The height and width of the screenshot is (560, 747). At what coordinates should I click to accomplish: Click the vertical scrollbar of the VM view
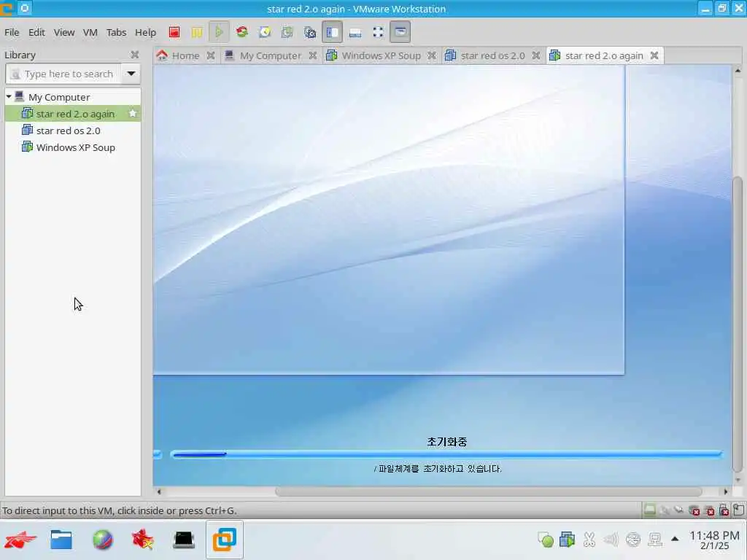(738, 324)
